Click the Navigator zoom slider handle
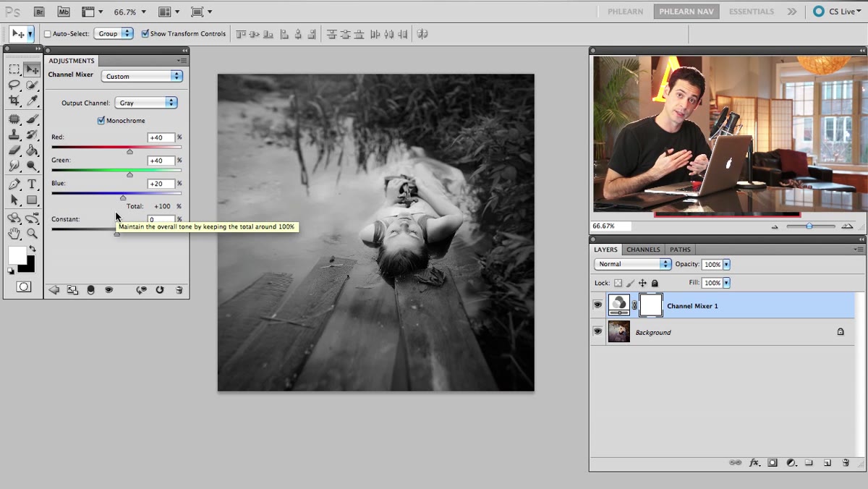868x489 pixels. (809, 226)
